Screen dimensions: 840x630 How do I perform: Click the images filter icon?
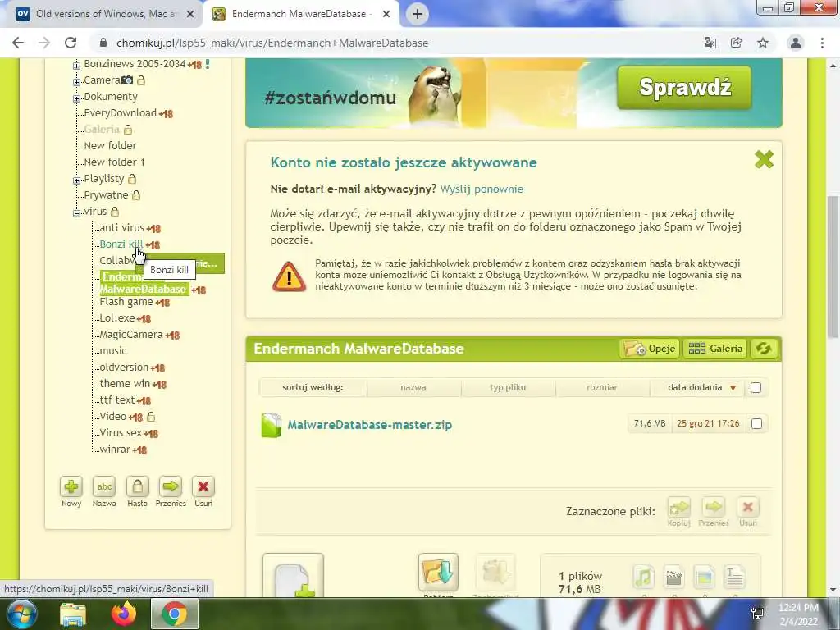(705, 577)
